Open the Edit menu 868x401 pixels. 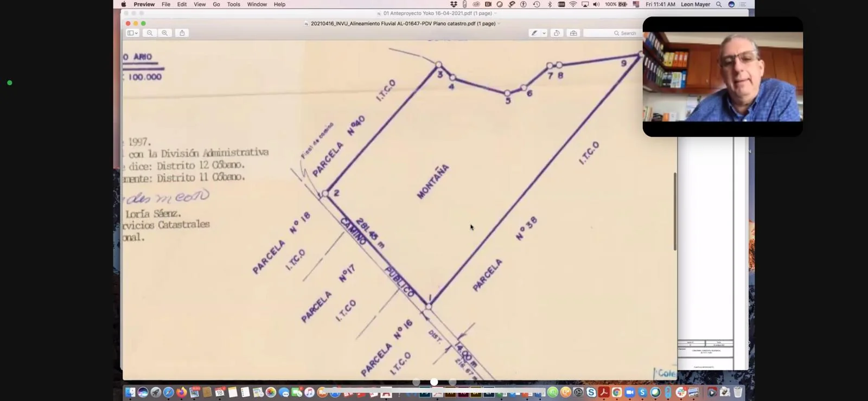(x=182, y=4)
